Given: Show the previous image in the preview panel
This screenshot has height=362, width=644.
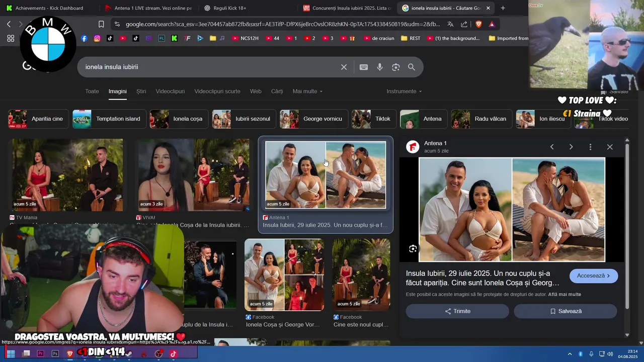Looking at the screenshot, I should pyautogui.click(x=552, y=147).
